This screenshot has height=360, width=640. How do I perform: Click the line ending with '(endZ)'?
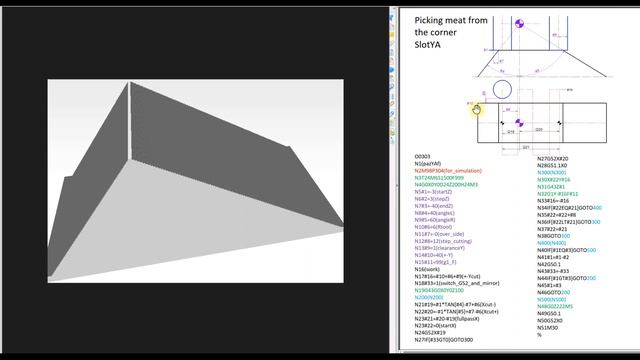(x=433, y=206)
